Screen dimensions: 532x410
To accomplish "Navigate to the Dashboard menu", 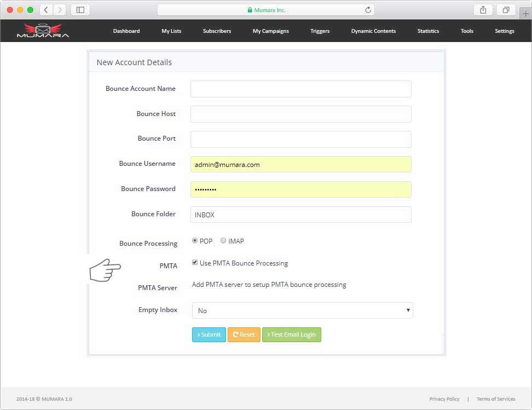I will [126, 31].
